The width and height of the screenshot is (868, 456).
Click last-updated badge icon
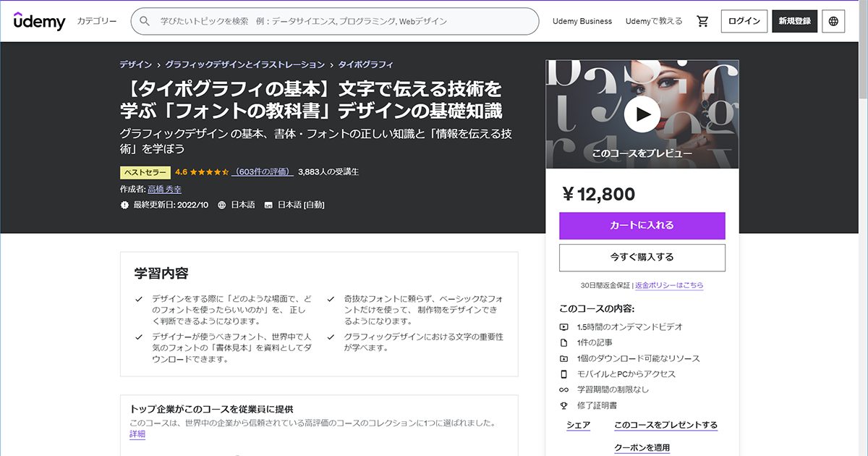click(x=124, y=205)
